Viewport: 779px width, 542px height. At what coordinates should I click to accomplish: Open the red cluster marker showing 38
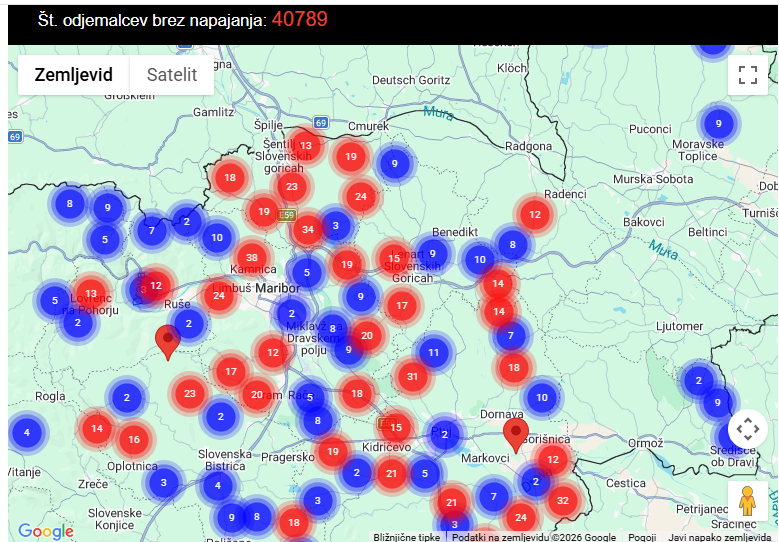click(x=251, y=258)
